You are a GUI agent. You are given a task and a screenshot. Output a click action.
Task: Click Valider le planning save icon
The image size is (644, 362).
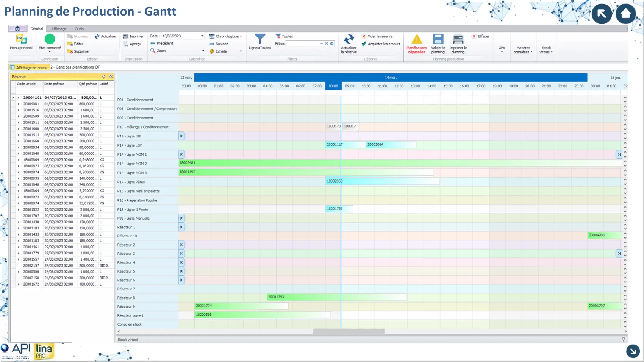click(438, 39)
